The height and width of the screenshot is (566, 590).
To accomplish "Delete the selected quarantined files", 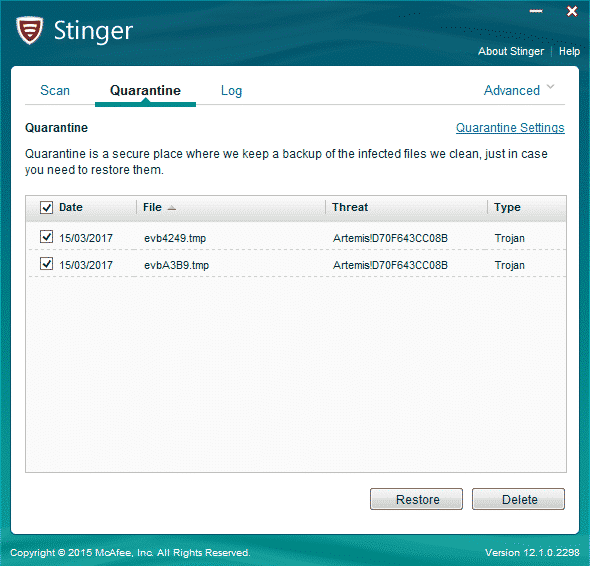I will (519, 499).
